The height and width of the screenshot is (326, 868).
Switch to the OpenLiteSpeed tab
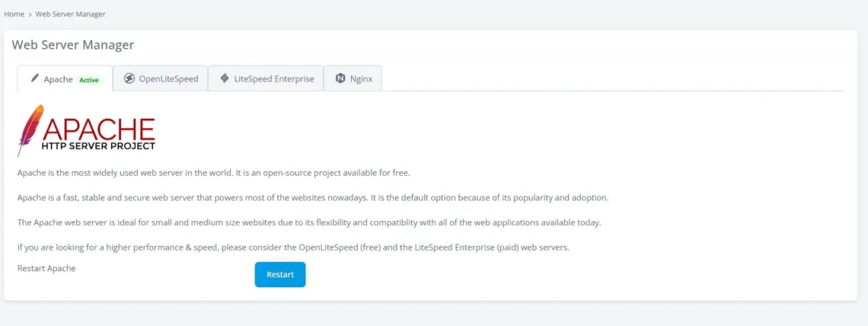pos(168,78)
